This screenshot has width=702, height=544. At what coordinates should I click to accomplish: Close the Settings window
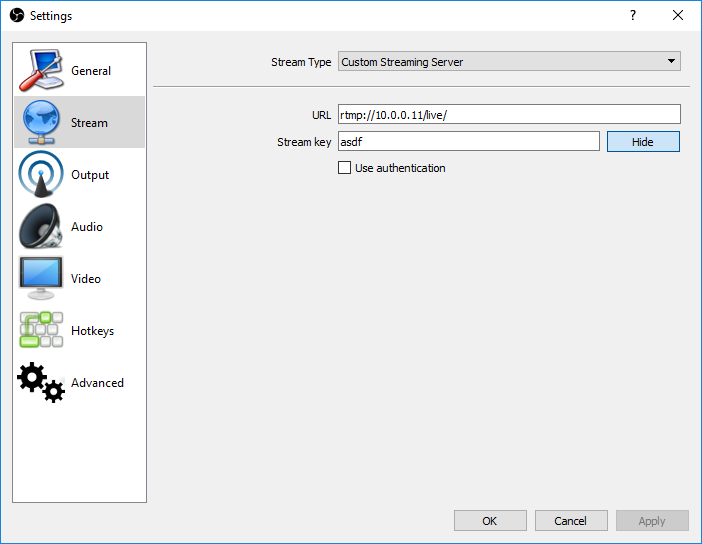(x=678, y=16)
